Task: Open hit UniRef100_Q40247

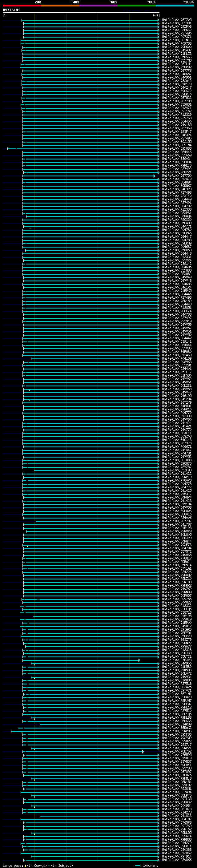Action: pyautogui.click(x=177, y=88)
